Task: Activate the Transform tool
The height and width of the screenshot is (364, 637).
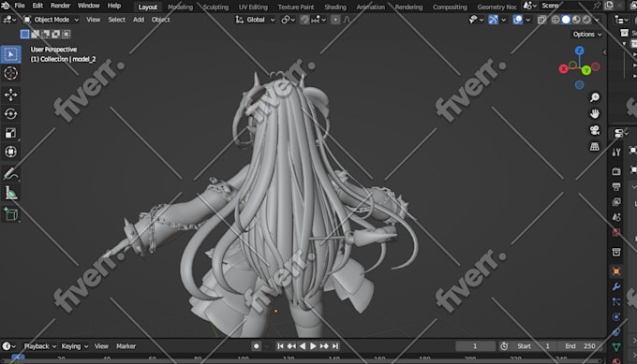Action: [x=11, y=152]
